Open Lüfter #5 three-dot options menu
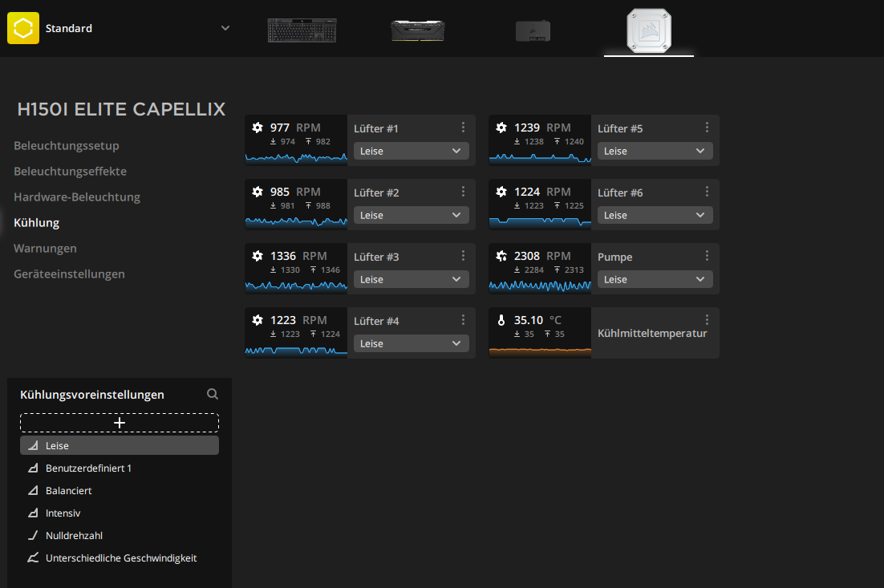 pyautogui.click(x=707, y=128)
